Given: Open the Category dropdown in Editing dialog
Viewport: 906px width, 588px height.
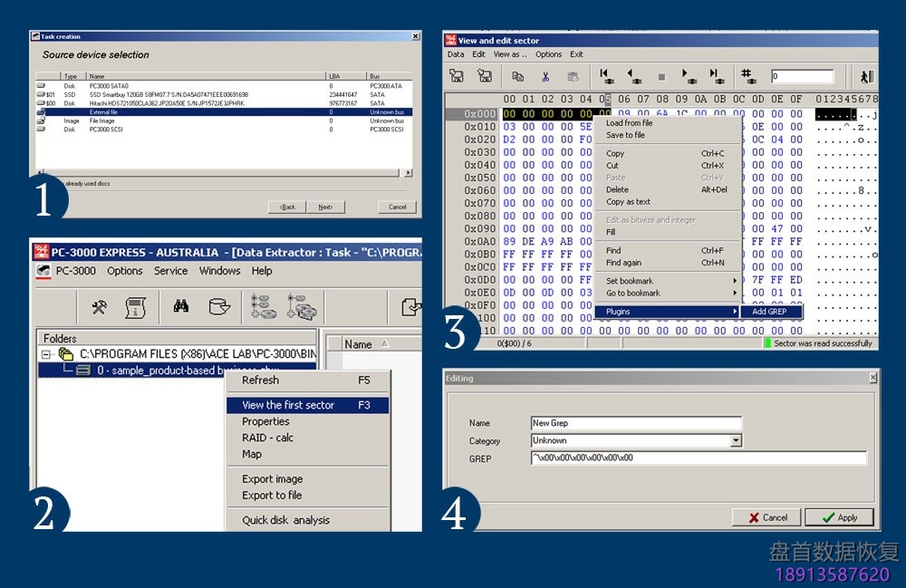Looking at the screenshot, I should 736,440.
